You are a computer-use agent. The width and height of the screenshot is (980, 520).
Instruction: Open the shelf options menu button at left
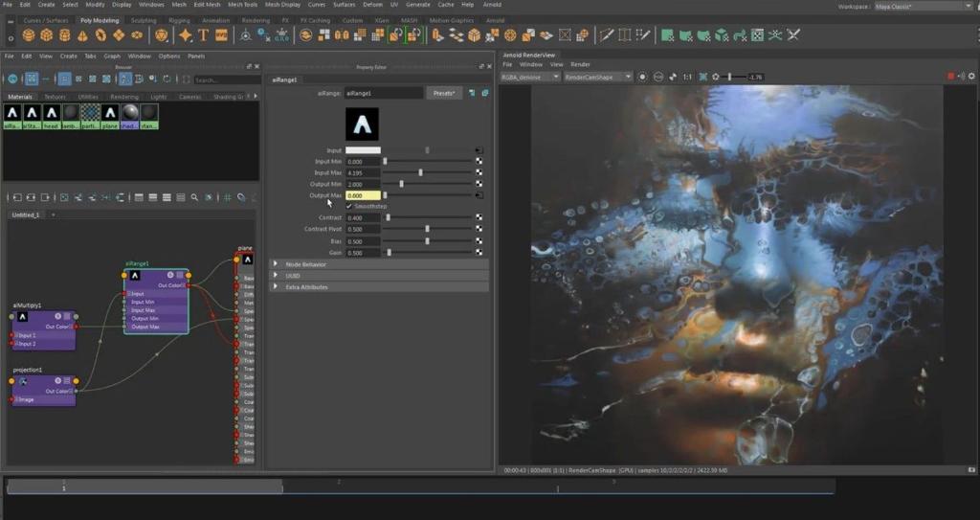[x=11, y=39]
